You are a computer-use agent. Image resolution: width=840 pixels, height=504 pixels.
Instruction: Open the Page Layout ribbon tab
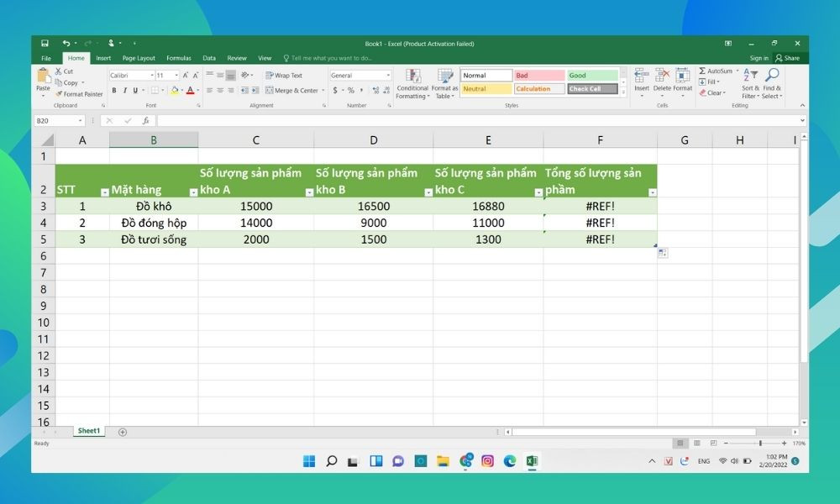(139, 58)
